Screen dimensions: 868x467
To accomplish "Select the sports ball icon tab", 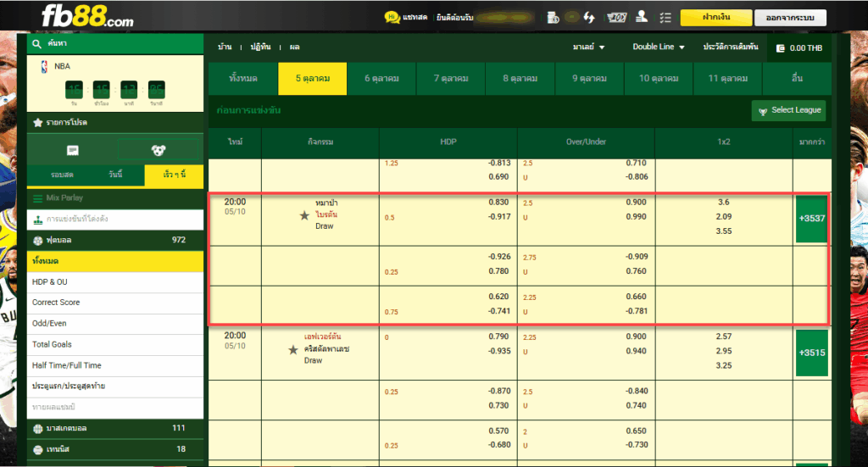I will click(x=159, y=150).
